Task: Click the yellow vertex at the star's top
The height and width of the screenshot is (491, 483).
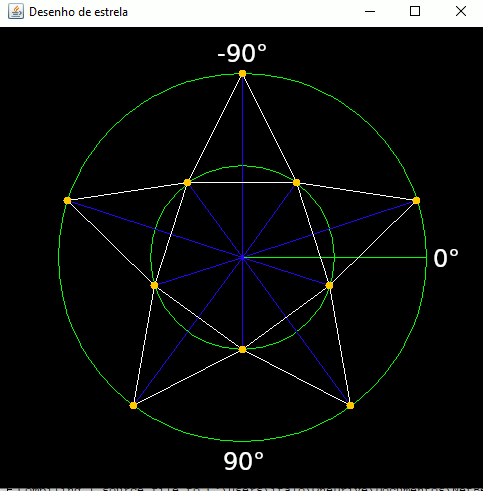Action: pyautogui.click(x=242, y=74)
